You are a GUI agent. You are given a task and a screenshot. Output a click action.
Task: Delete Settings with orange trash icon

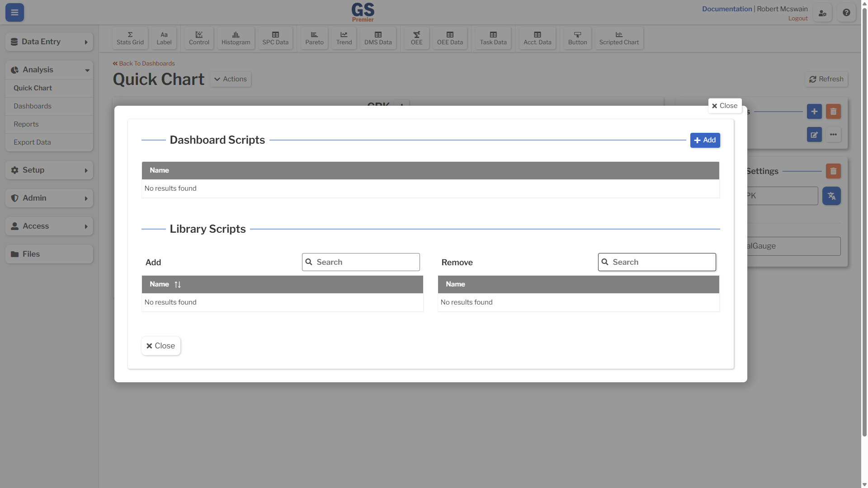point(833,171)
